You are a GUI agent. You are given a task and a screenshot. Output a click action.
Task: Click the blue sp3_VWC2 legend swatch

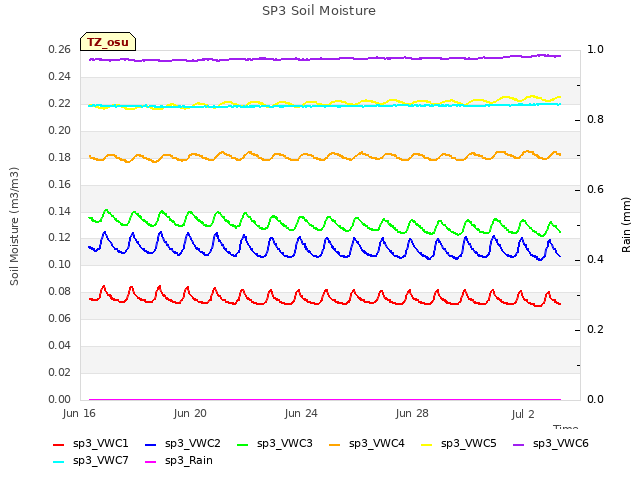point(151,444)
